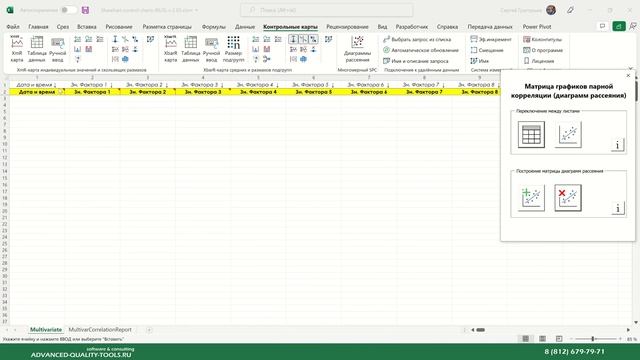Switch to data table sheet in the panel
Screen dimensions: 640x360
(531, 134)
